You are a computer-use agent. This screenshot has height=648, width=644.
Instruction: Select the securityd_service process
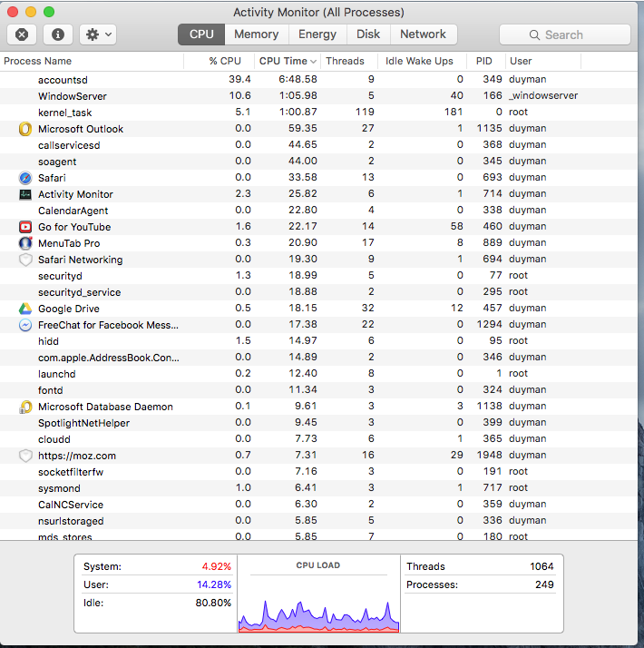318,292
